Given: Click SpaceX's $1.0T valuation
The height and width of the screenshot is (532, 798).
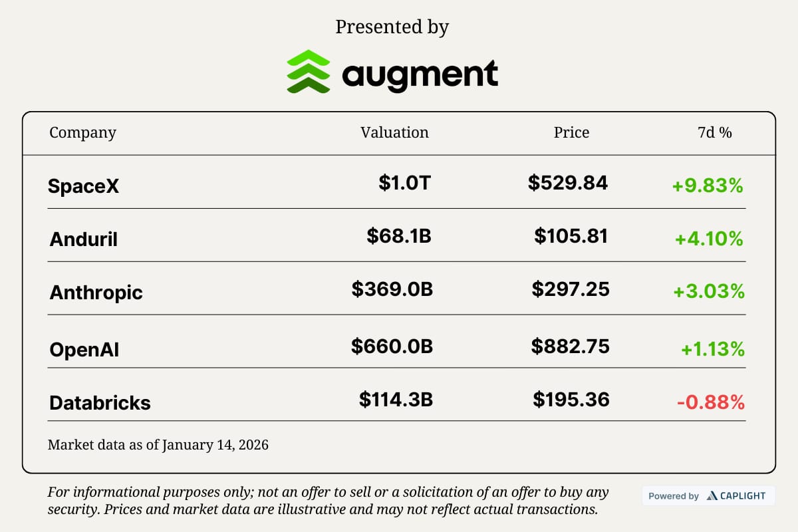Looking at the screenshot, I should point(405,183).
